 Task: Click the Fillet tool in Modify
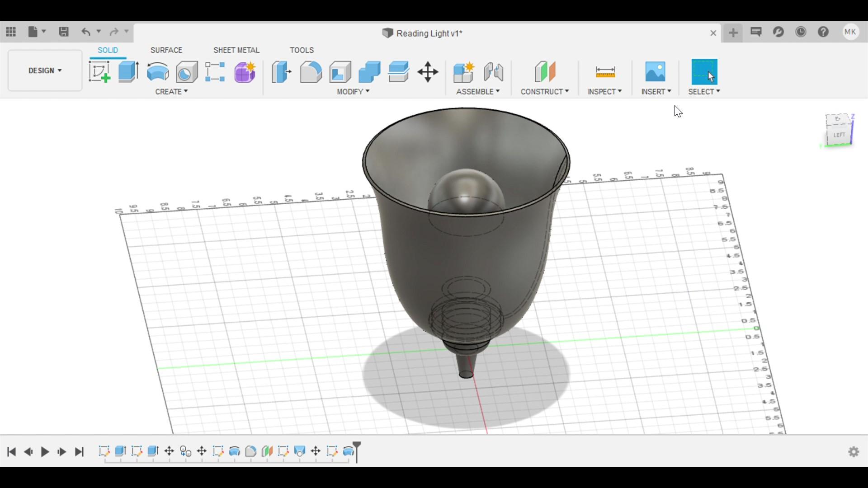click(311, 72)
